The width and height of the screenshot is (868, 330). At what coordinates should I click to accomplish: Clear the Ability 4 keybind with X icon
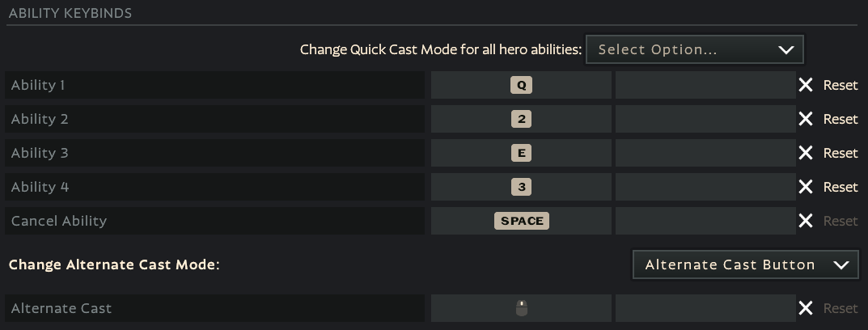point(806,187)
